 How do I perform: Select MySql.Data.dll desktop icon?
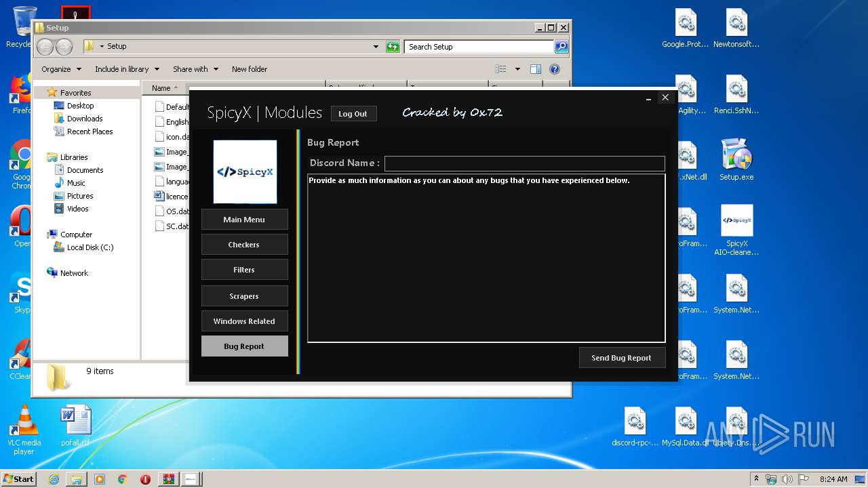click(x=686, y=427)
